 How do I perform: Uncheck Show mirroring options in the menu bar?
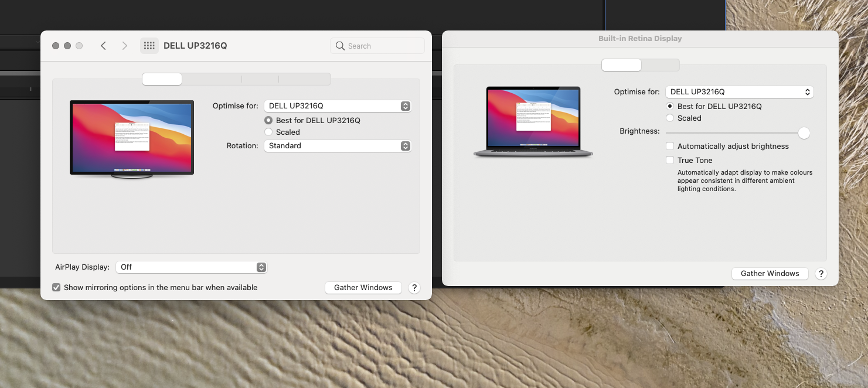[56, 287]
